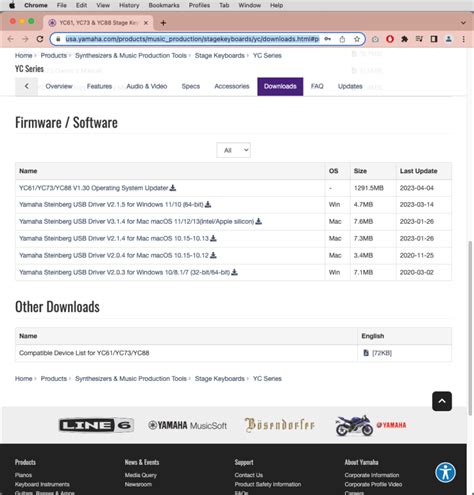474x495 pixels.
Task: Open the media control playlist icon
Action: point(419,39)
